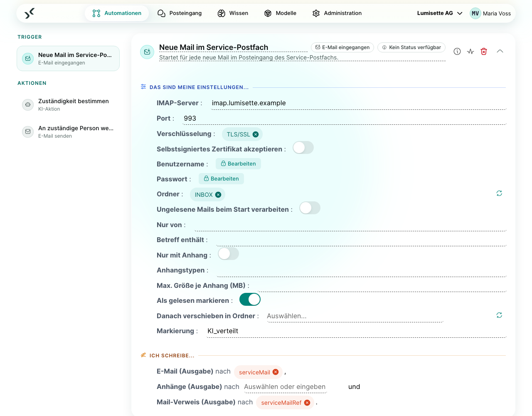Open the Anhänge (Ausgabe) variable selector
Screen dimensions: 532x416
pos(285,387)
